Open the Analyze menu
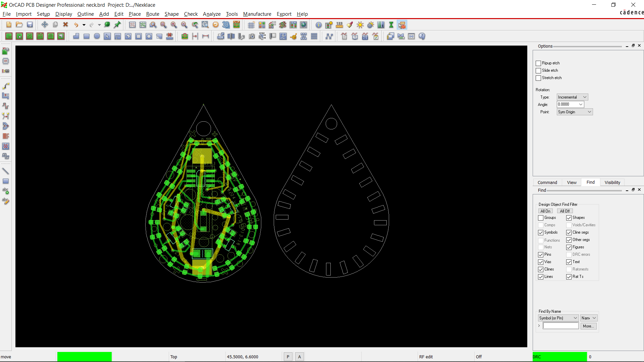 point(212,14)
